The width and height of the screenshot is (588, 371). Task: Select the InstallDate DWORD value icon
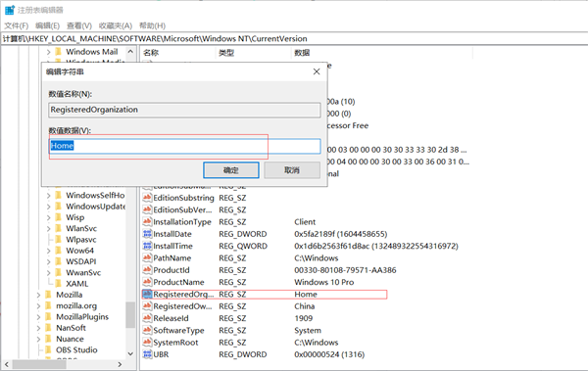[147, 234]
